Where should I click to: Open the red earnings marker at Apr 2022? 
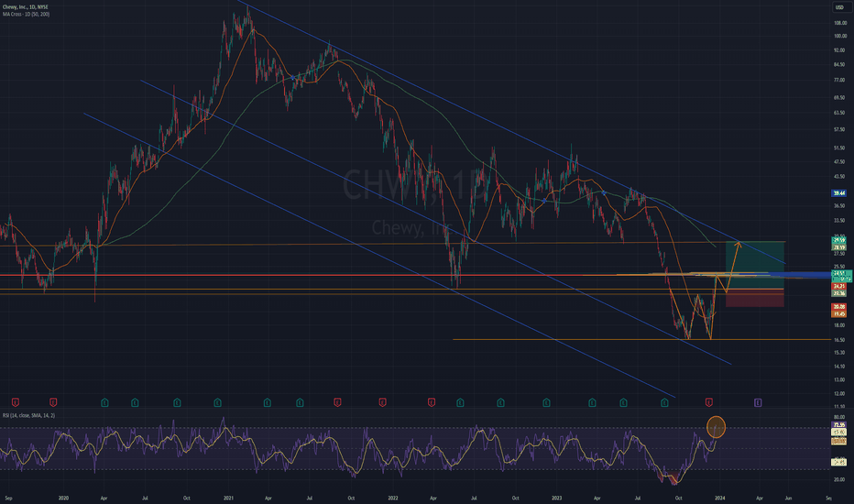432,402
